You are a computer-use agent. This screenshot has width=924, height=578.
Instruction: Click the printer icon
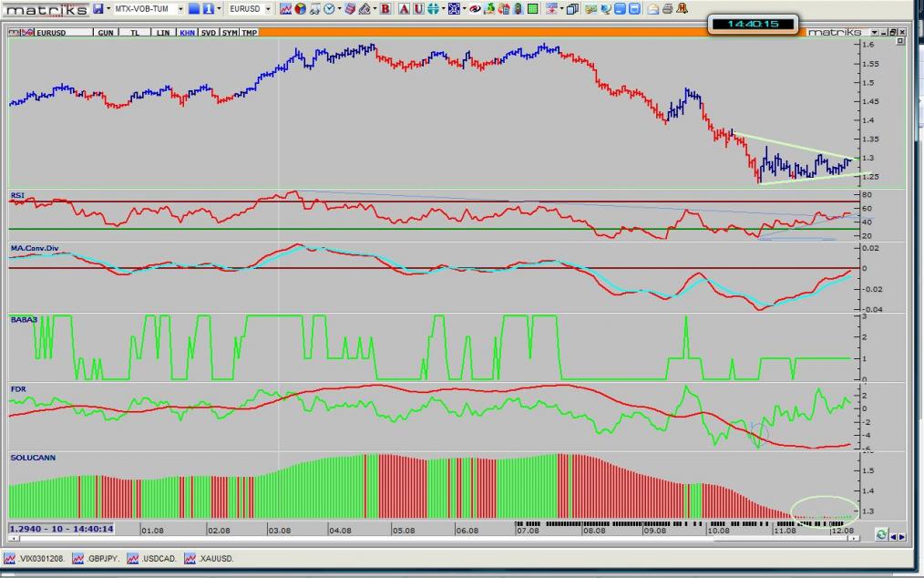pyautogui.click(x=666, y=8)
